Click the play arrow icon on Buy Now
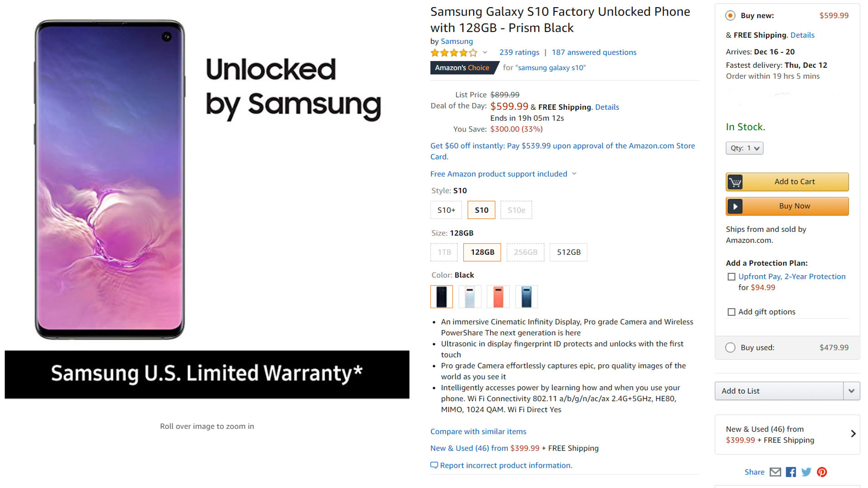This screenshot has height=488, width=868. pos(735,206)
